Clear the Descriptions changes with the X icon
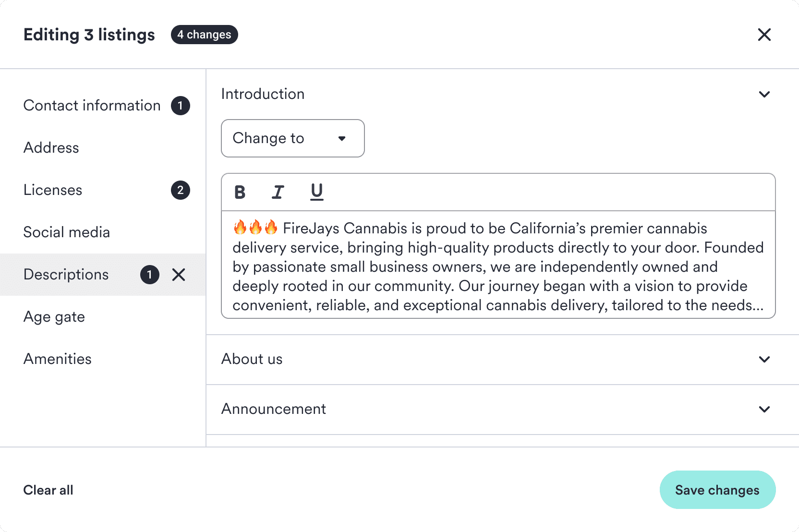The height and width of the screenshot is (532, 799). (x=179, y=275)
